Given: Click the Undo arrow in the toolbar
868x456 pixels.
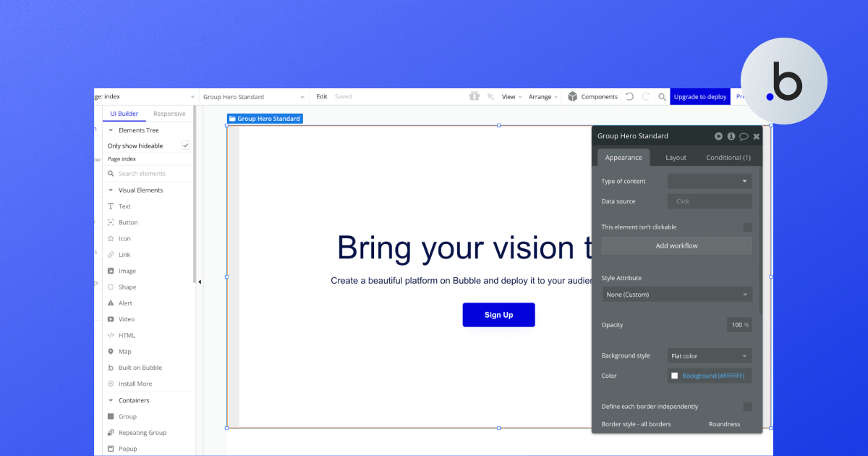Looking at the screenshot, I should tap(629, 96).
